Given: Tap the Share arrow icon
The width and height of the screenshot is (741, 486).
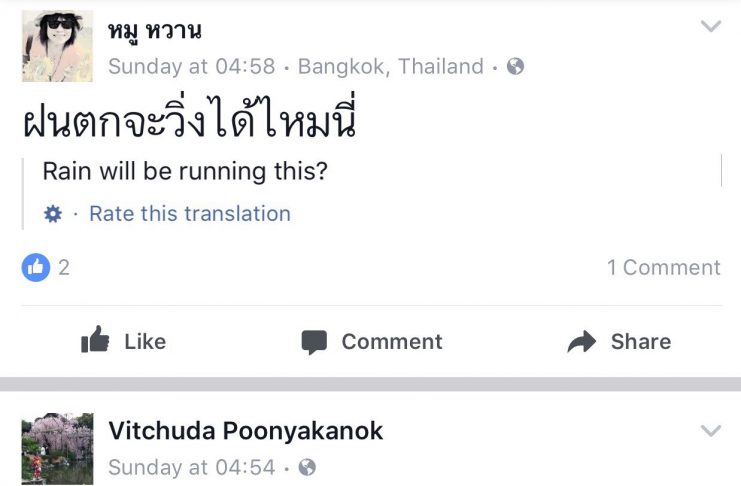Looking at the screenshot, I should click(x=581, y=342).
